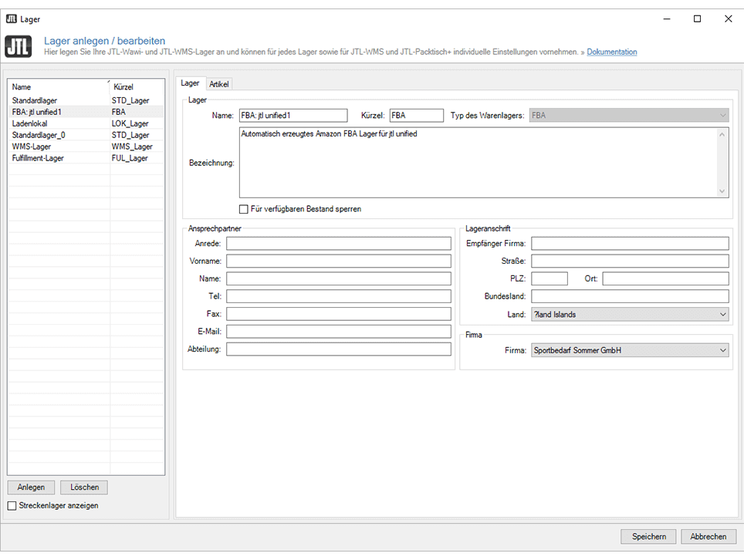Screen dimensions: 744x560
Task: Open the Firma dropdown selector
Action: 630,351
